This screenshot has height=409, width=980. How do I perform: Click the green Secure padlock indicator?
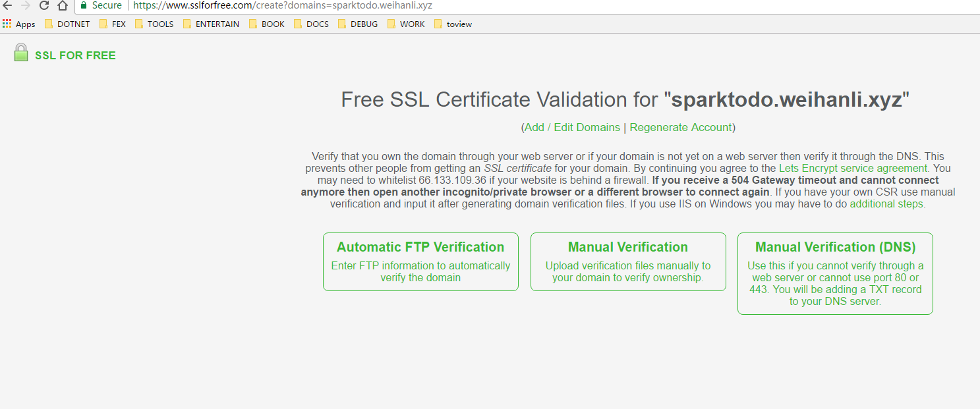click(x=101, y=5)
